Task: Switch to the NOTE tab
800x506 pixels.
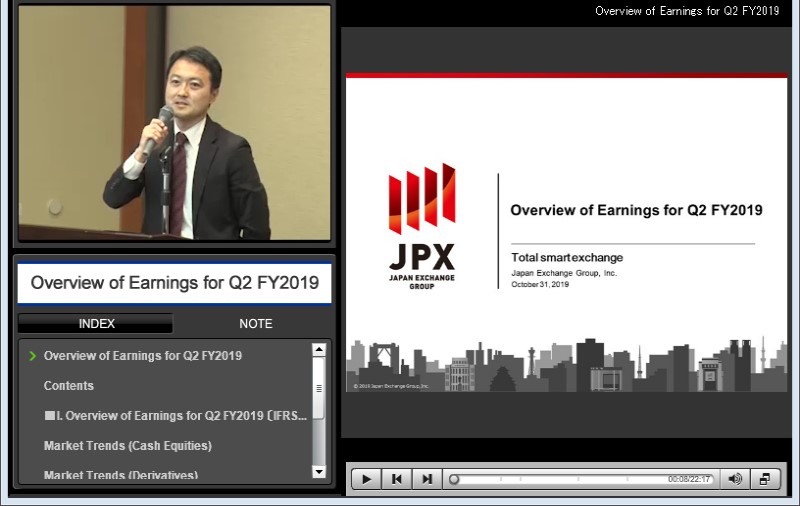Action: [x=256, y=323]
